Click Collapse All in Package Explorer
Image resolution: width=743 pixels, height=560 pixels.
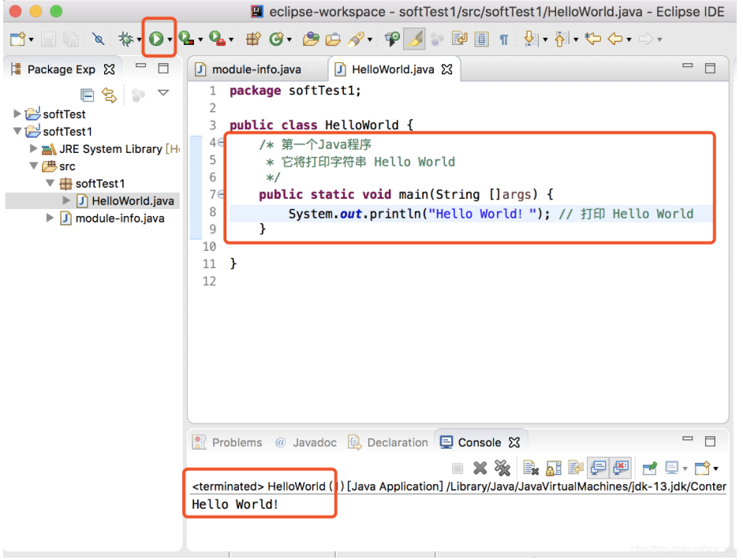click(88, 95)
